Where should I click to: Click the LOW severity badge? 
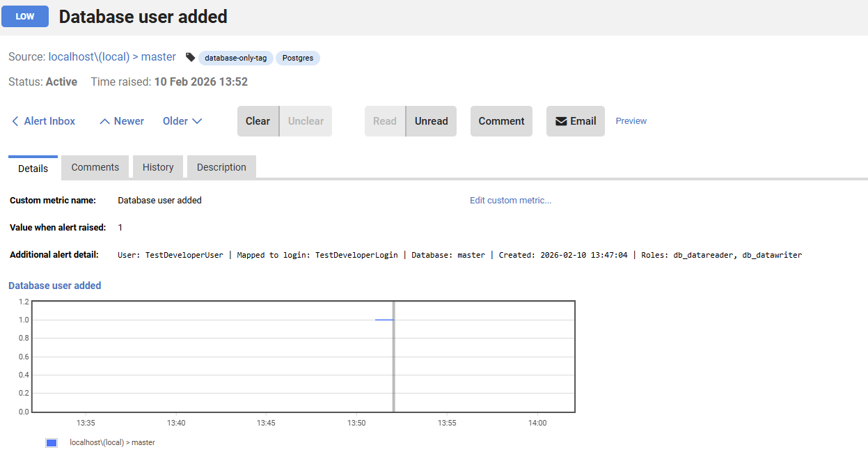click(25, 16)
